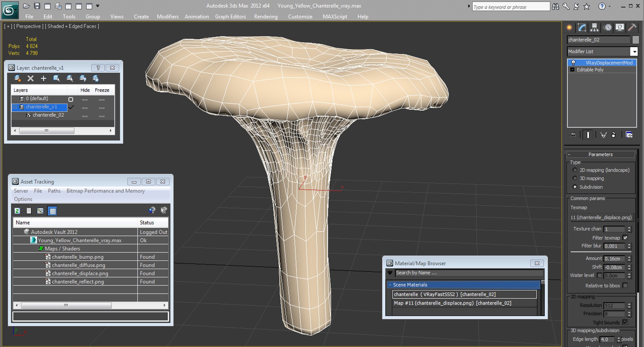Click the chanterelle_02 object color swatch
This screenshot has width=644, height=347.
(635, 40)
